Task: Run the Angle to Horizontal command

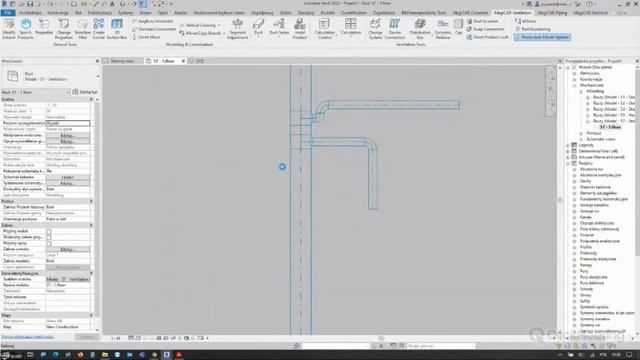Action: coord(153,21)
